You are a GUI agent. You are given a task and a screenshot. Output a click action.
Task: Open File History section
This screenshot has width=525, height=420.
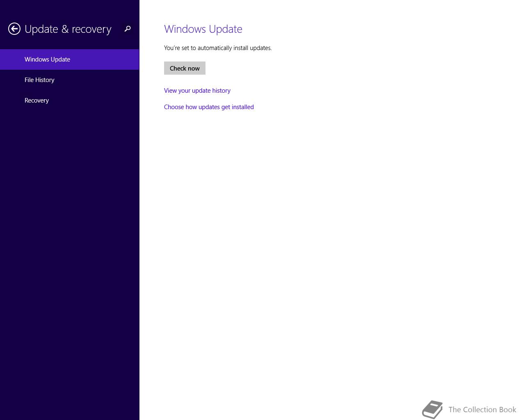click(x=70, y=80)
